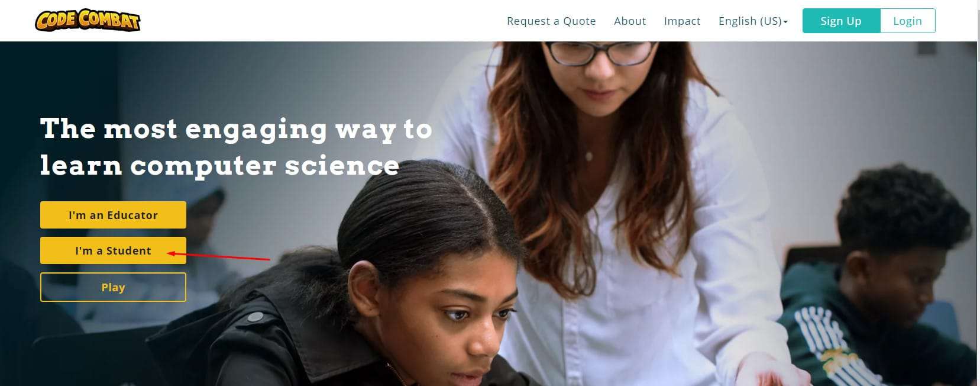The height and width of the screenshot is (386, 980).
Task: Click the headline line "The most engaging way to"
Action: (x=236, y=129)
